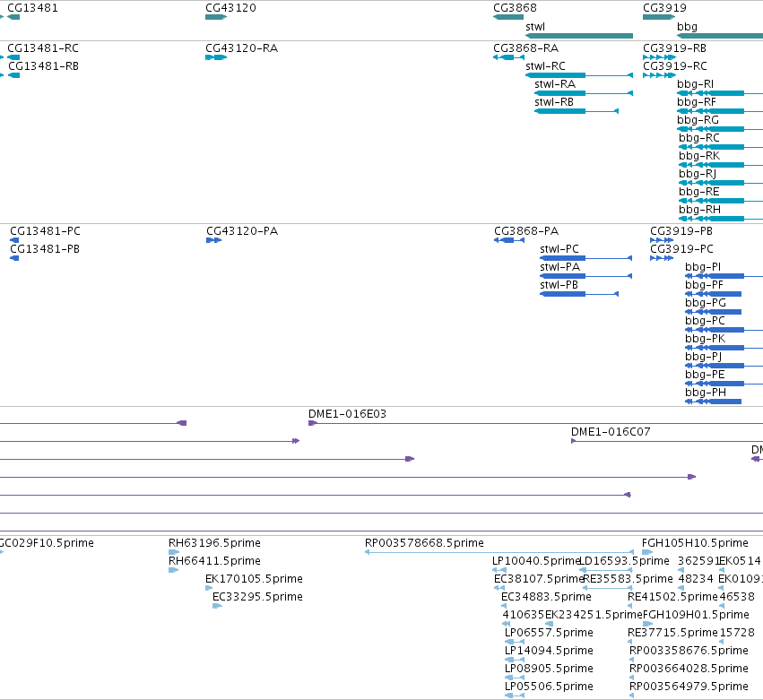Select the bbg-PJ protein feature

tap(724, 366)
